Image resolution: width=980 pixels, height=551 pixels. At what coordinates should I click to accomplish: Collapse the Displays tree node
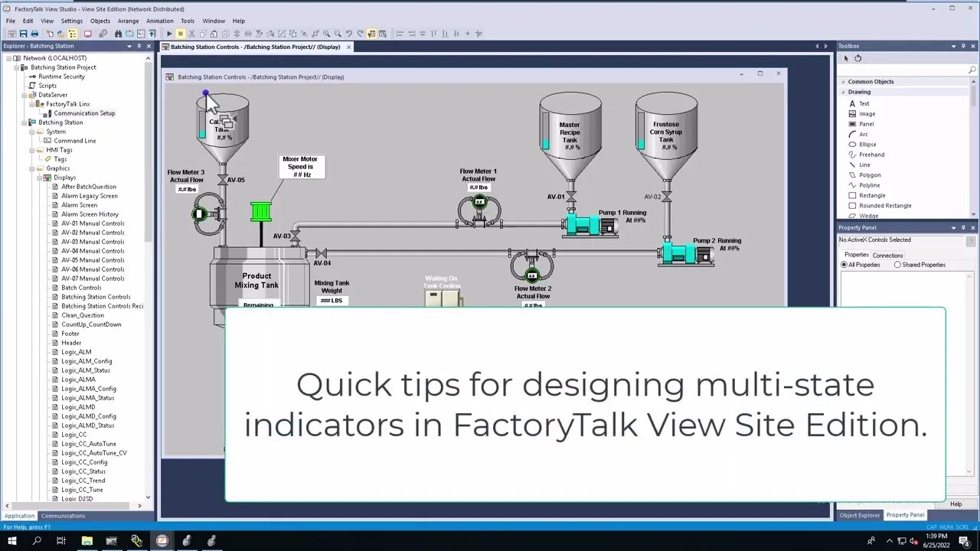click(x=39, y=178)
